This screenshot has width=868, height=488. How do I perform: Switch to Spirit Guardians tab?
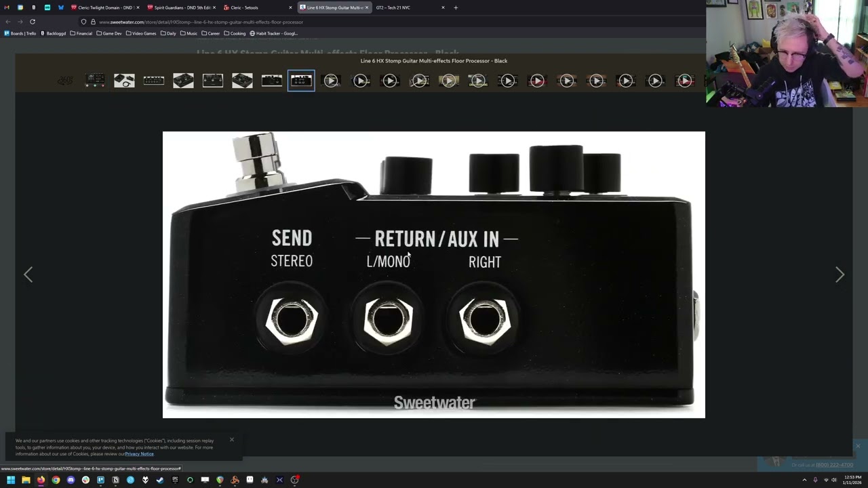click(181, 7)
